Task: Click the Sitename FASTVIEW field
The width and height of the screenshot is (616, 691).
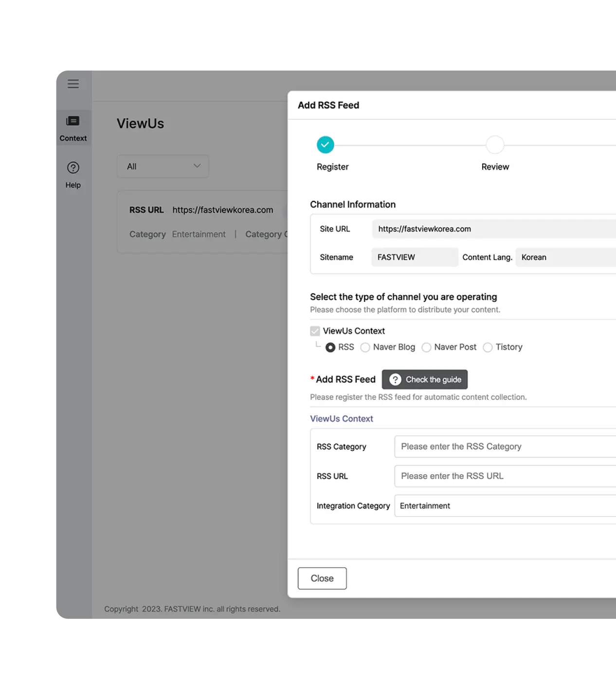Action: pos(415,257)
